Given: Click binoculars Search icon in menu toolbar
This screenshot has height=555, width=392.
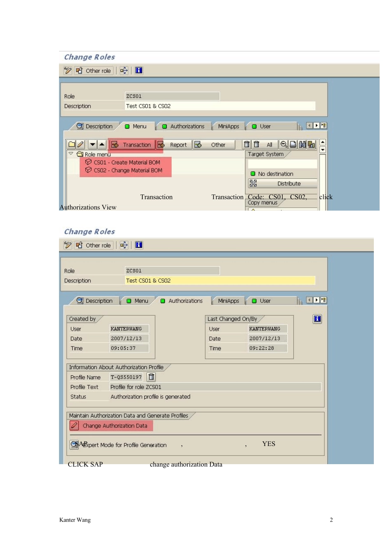Looking at the screenshot, I should [302, 145].
